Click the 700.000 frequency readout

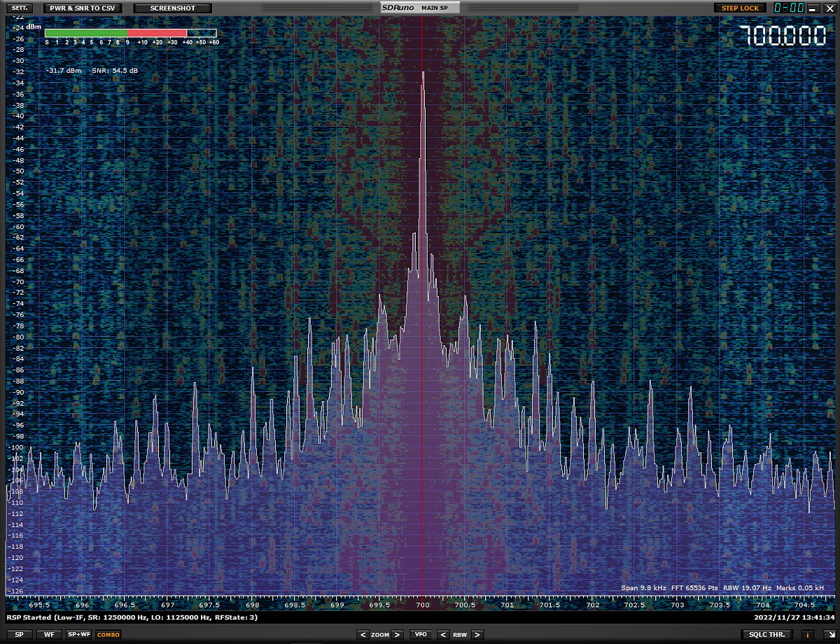point(783,36)
